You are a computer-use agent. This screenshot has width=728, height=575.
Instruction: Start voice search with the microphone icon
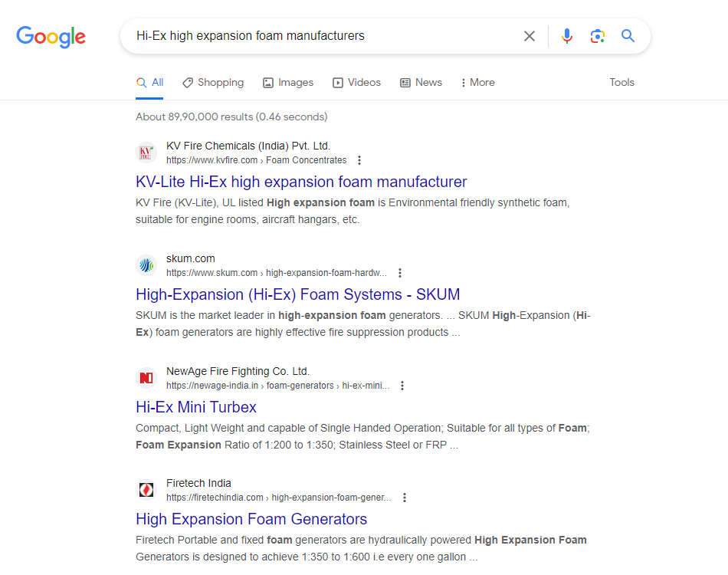point(567,36)
